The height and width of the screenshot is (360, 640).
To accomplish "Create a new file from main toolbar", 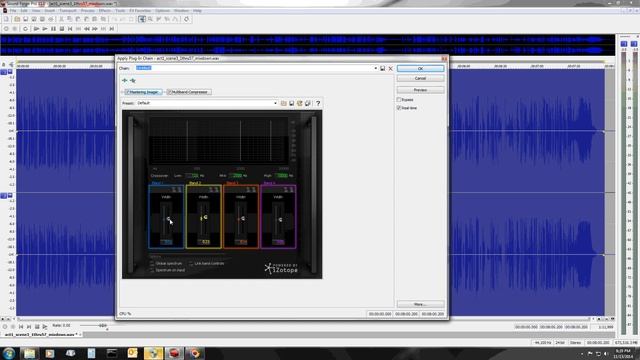I will pyautogui.click(x=6, y=19).
